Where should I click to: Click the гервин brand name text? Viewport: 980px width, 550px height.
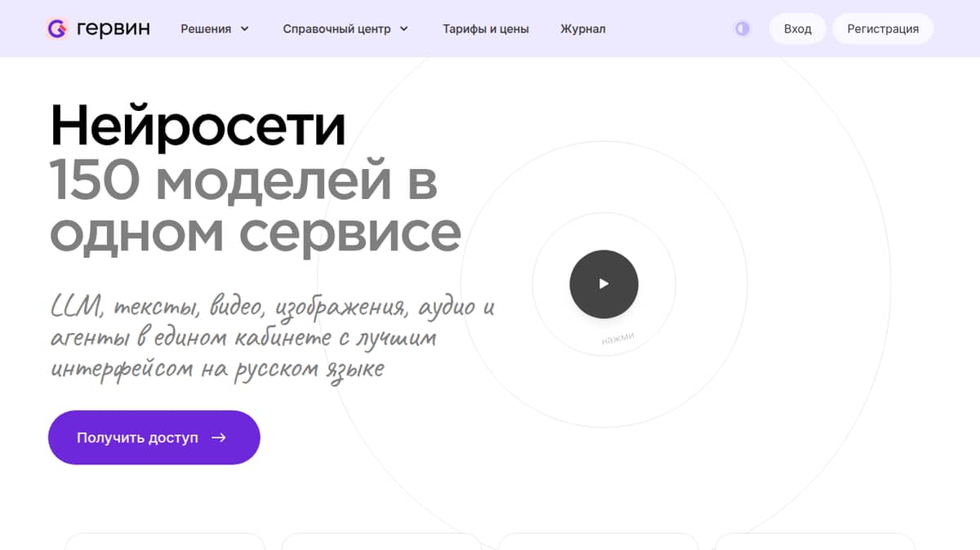113,29
